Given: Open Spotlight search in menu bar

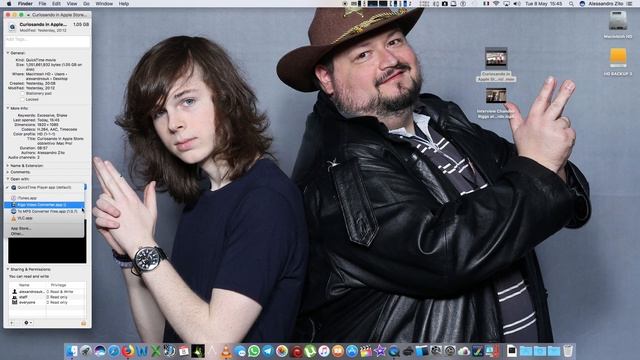Looking at the screenshot, I should (x=571, y=4).
